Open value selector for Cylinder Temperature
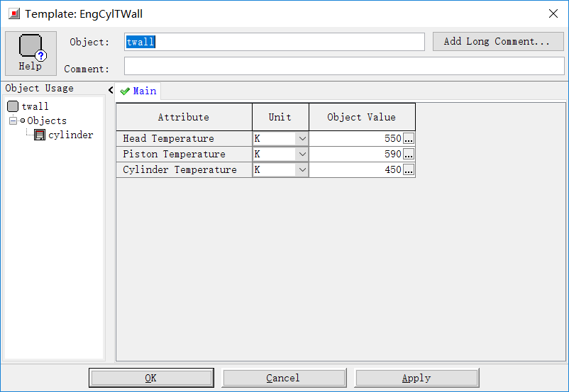 409,170
